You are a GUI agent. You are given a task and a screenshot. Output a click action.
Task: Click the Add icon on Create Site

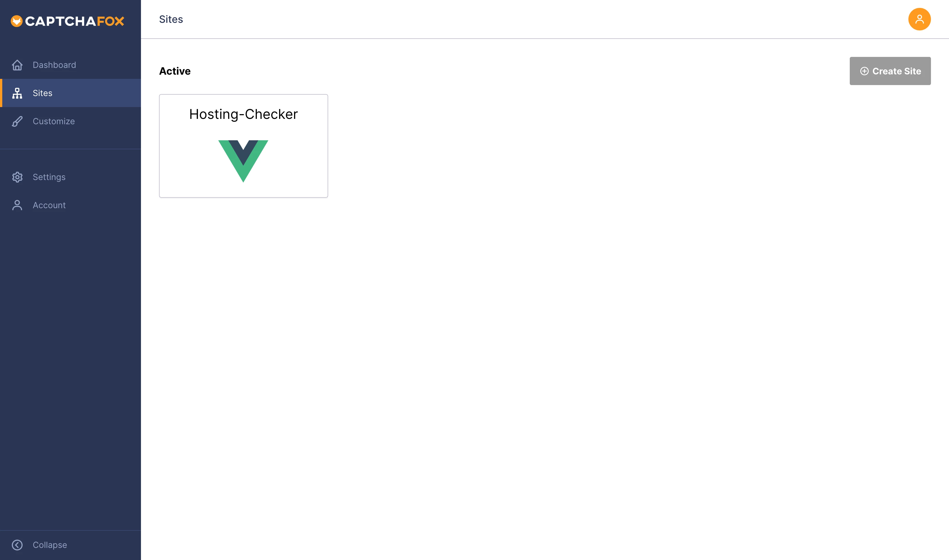[x=864, y=71]
